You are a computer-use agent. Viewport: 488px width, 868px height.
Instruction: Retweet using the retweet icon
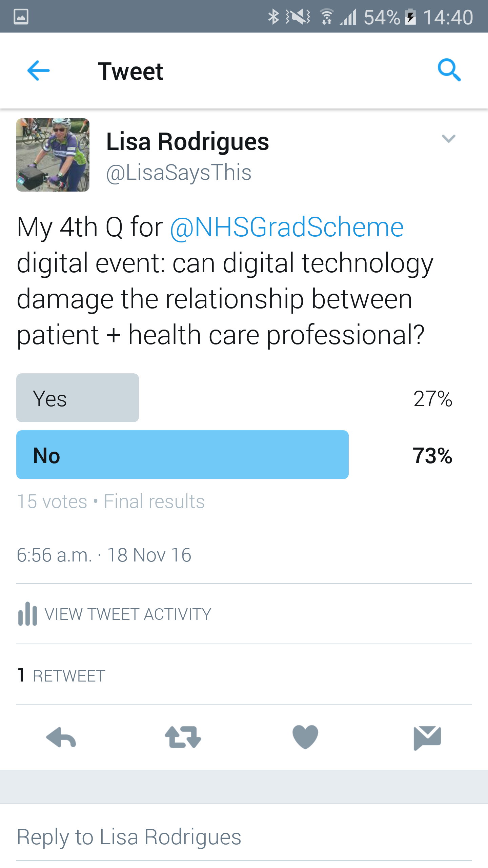[183, 737]
